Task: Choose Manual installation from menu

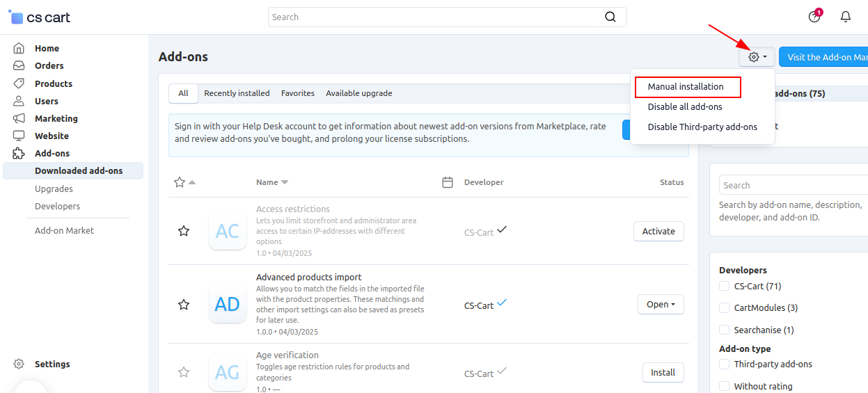Action: [686, 86]
